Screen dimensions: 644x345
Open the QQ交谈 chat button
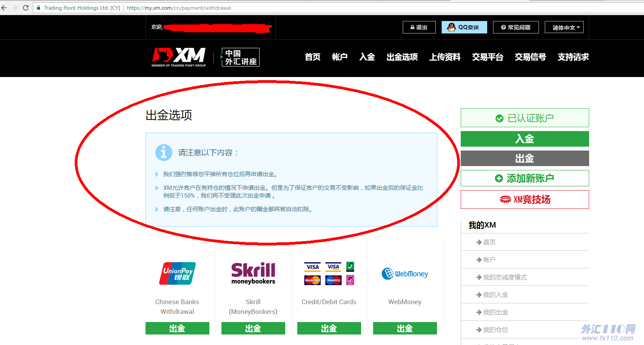[x=464, y=27]
